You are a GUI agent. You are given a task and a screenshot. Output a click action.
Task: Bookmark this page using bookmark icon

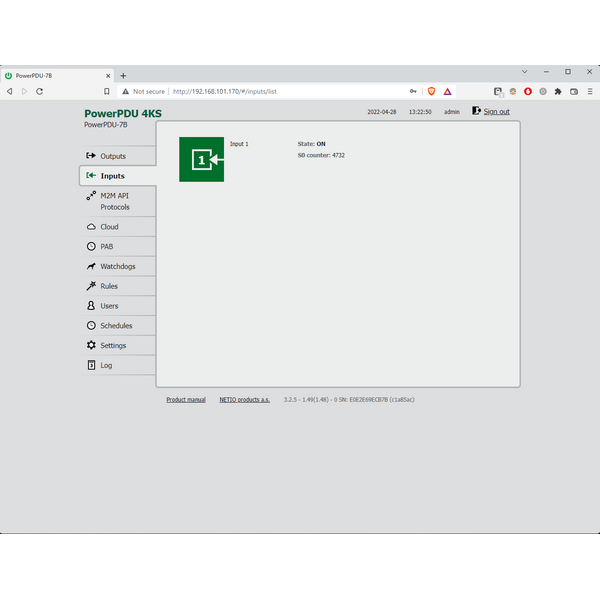click(107, 91)
